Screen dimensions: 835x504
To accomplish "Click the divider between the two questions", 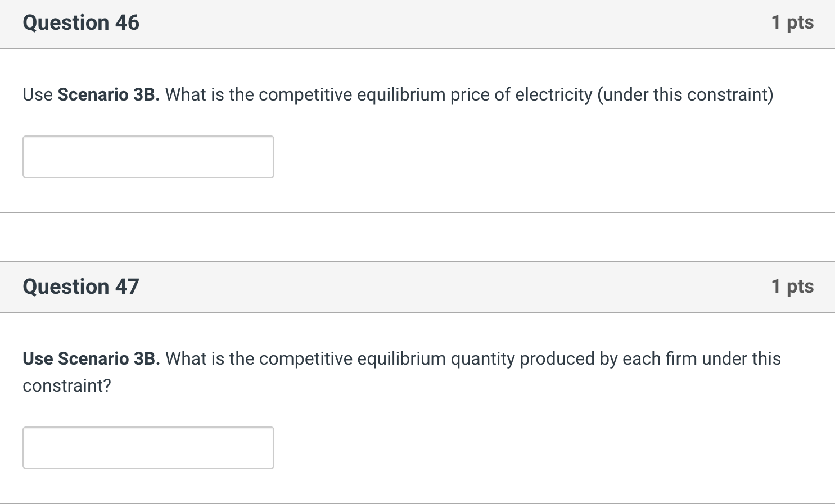I will tap(416, 237).
